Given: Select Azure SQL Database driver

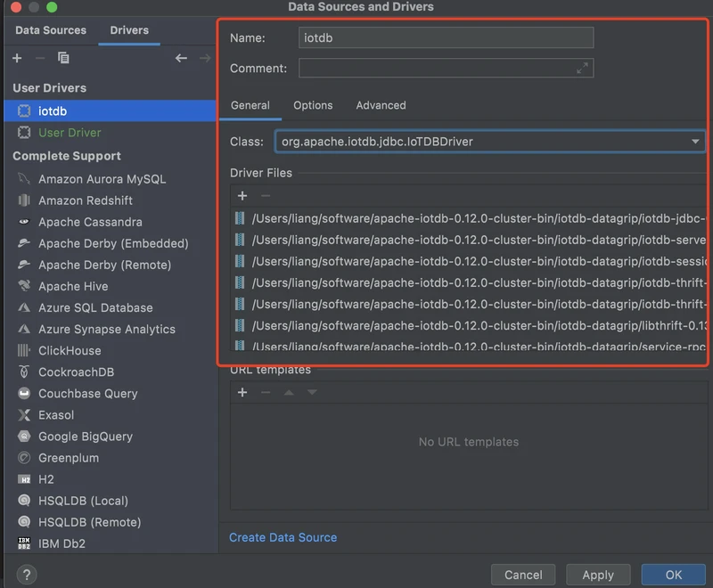Looking at the screenshot, I should [x=110, y=307].
